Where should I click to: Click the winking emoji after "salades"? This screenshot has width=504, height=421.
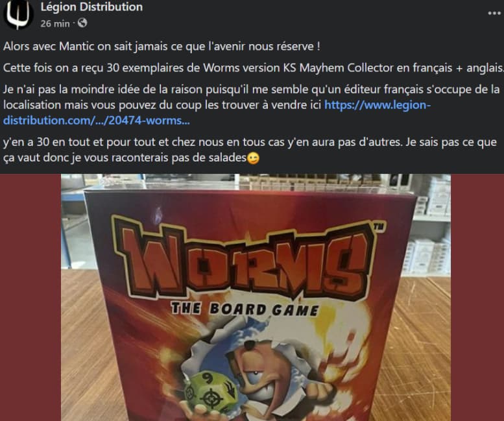tap(253, 158)
